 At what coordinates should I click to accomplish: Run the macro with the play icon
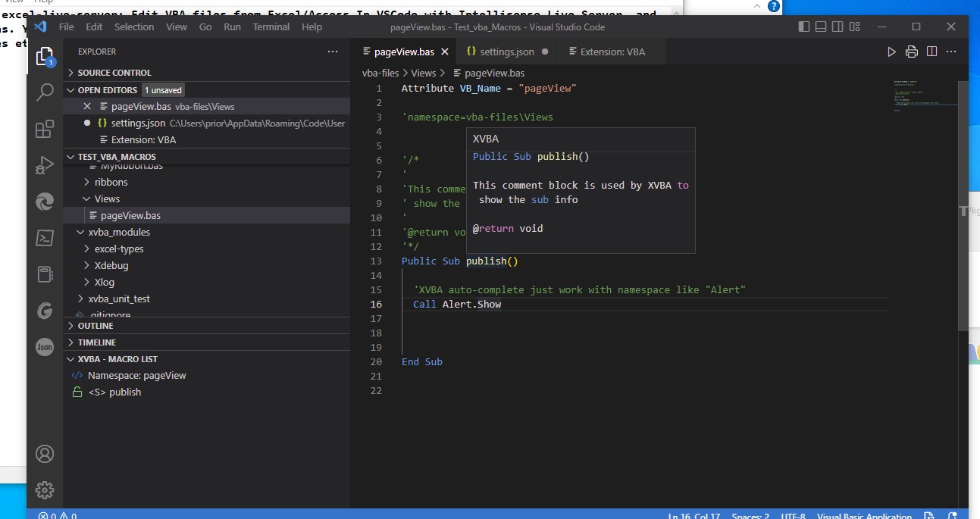(891, 52)
